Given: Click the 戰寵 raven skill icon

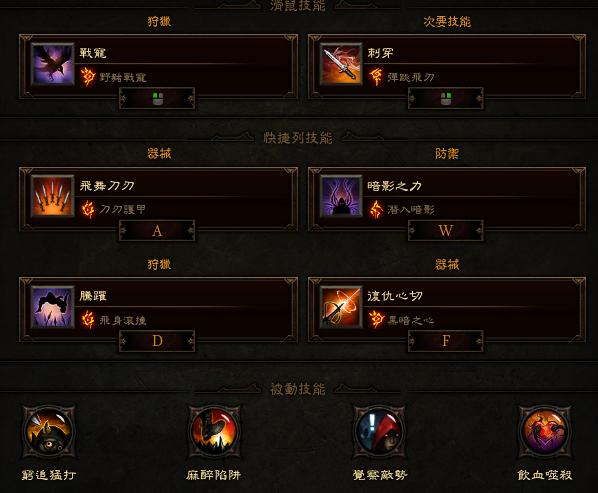Looking at the screenshot, I should 53,64.
